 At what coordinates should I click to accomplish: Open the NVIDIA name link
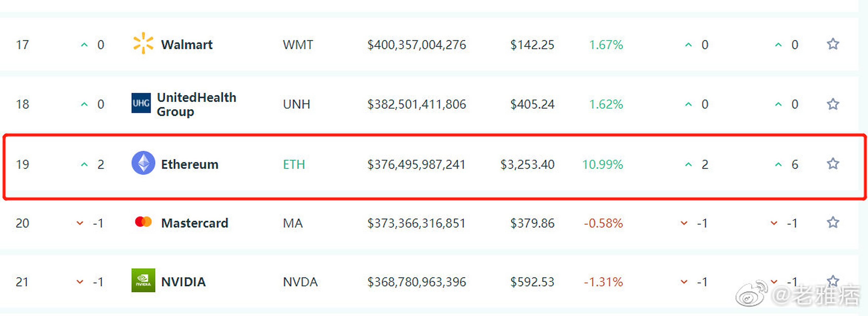click(x=183, y=282)
